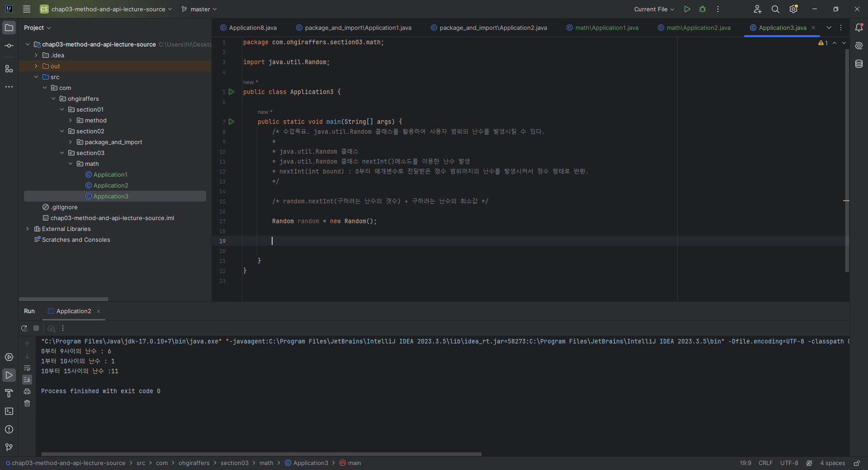
Task: Open the Terminal tool window
Action: pos(9,411)
